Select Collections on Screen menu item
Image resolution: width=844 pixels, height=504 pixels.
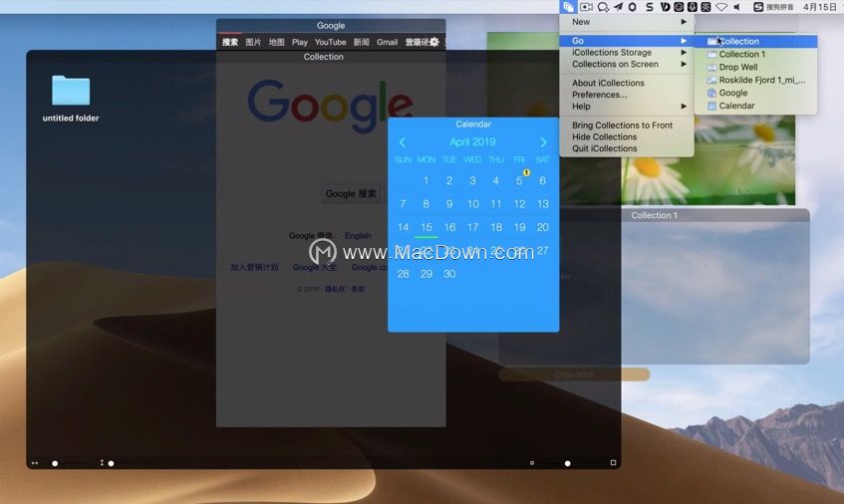coord(627,64)
